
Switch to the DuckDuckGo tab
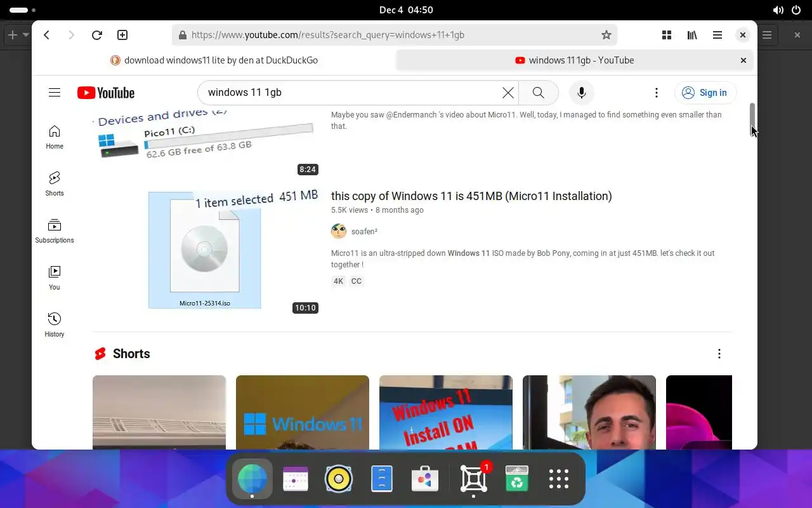click(214, 60)
